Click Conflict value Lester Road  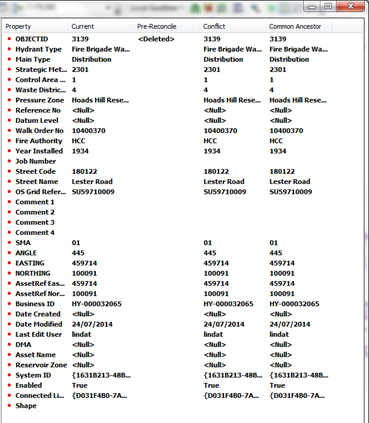tap(224, 182)
